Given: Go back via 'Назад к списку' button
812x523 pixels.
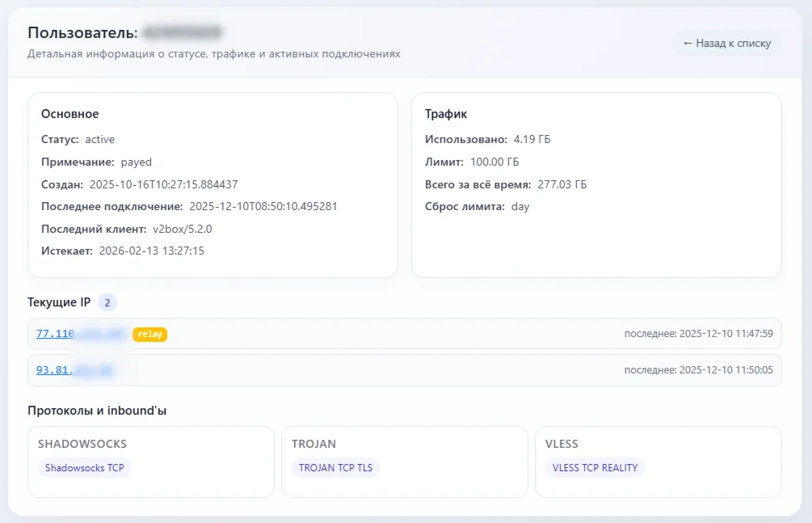Looking at the screenshot, I should tap(726, 44).
